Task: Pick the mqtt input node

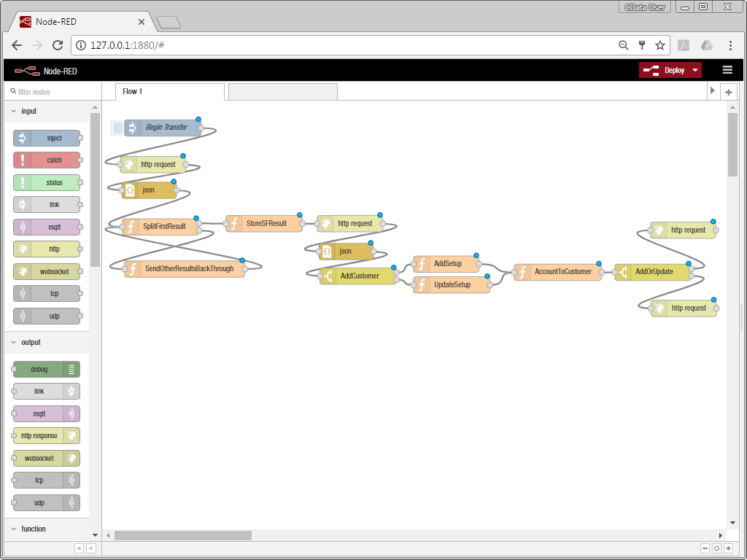Action: point(47,227)
